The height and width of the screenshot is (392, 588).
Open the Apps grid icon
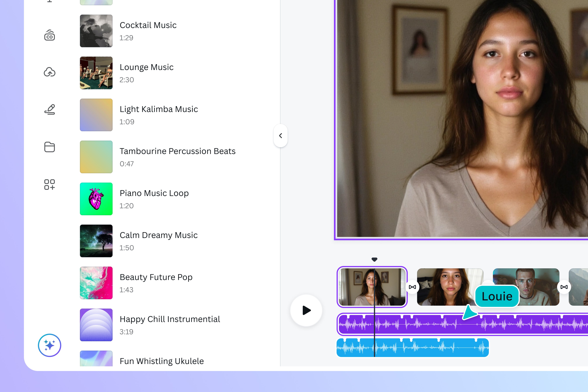[49, 184]
